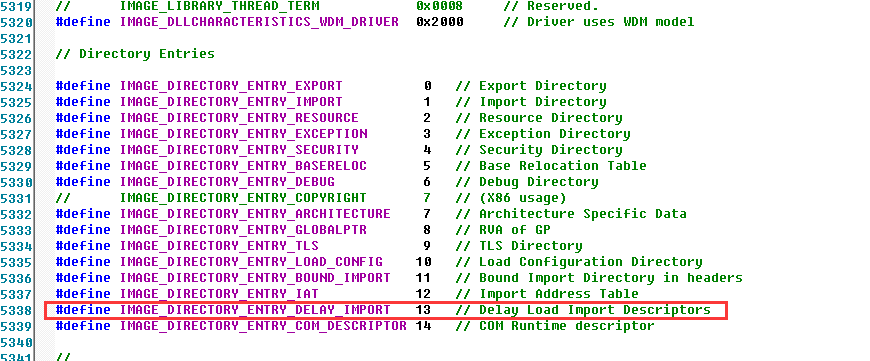Click the '// Load Configuration Directory' comment
The image size is (870, 361).
pyautogui.click(x=579, y=262)
